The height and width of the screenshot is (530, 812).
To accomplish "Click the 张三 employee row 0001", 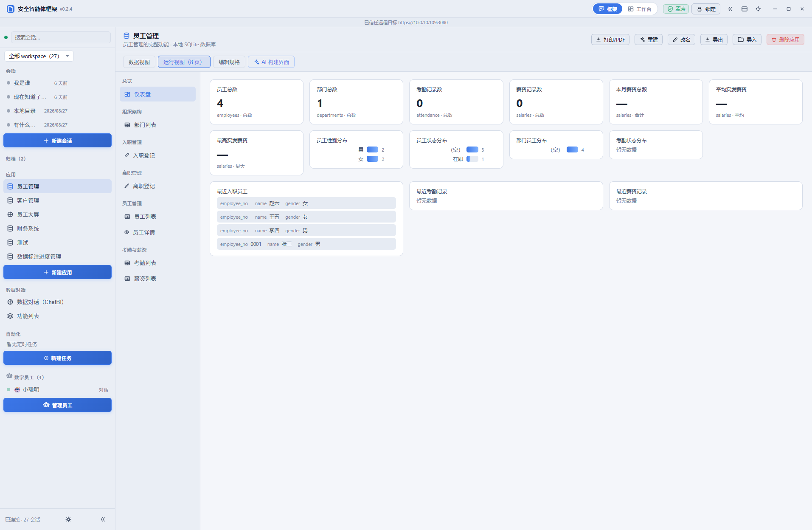I will tap(306, 244).
